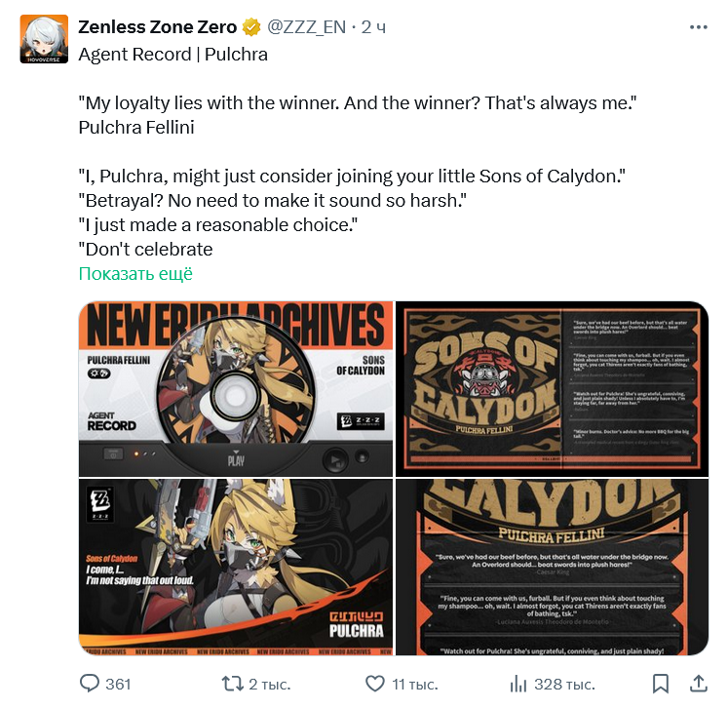Expand post text with Показать ещё
Image resolution: width=728 pixels, height=709 pixels.
135,274
